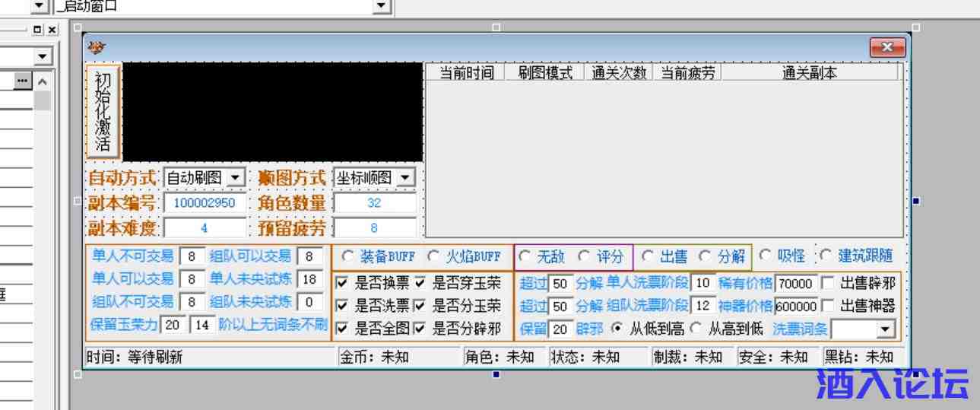Open the 洗票词条 dropdown
The height and width of the screenshot is (410, 980).
(x=885, y=329)
